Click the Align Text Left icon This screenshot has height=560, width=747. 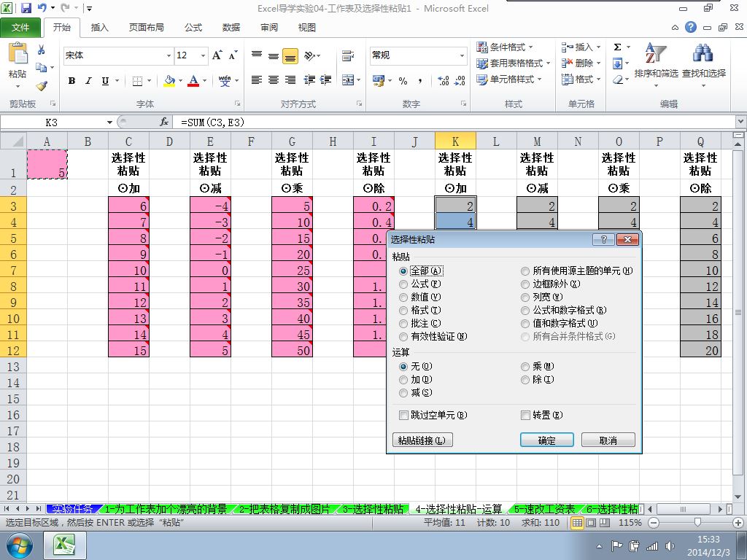point(256,80)
